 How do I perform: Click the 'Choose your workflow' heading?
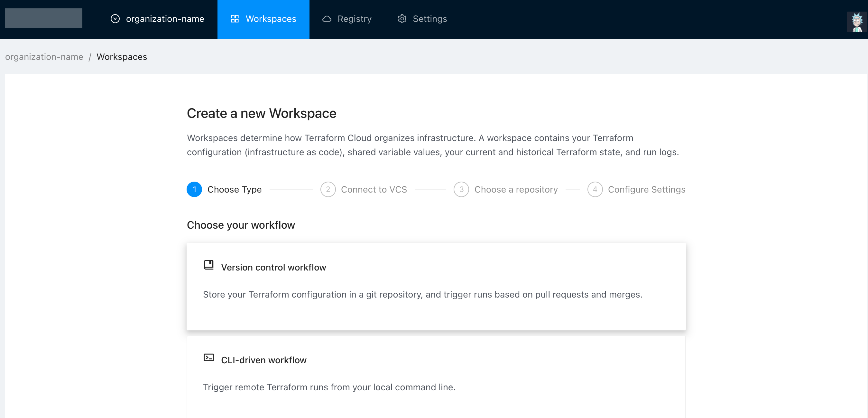tap(241, 225)
